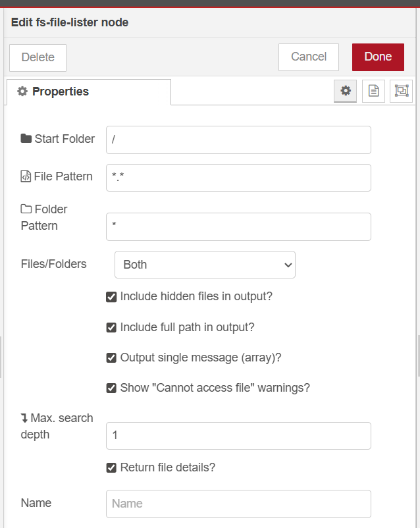Select the Properties tab

88,92
